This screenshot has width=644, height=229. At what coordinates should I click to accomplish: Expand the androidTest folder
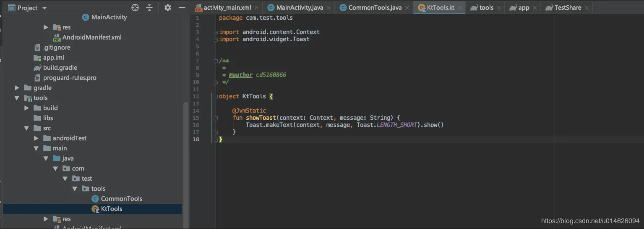point(36,138)
